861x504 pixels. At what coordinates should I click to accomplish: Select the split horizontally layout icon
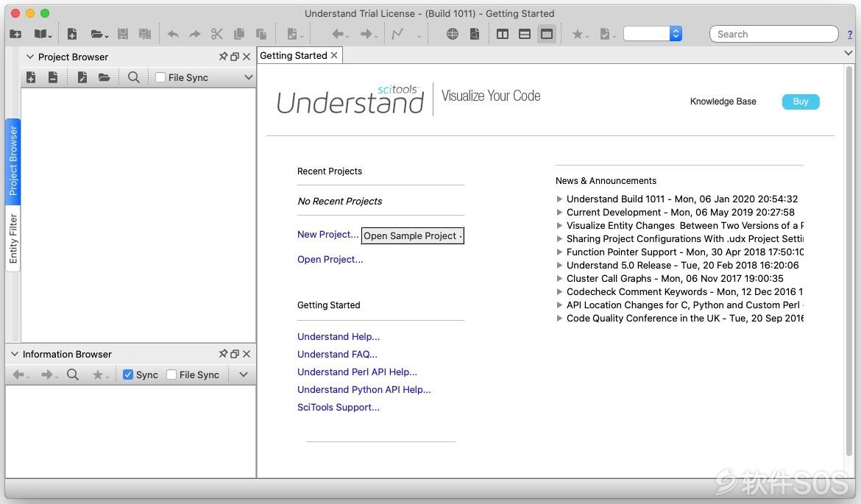tap(525, 34)
